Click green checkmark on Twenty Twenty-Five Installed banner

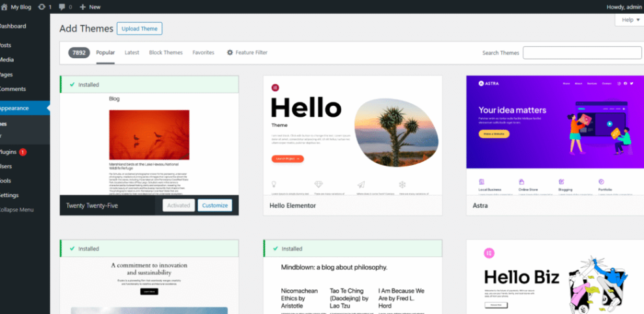72,85
